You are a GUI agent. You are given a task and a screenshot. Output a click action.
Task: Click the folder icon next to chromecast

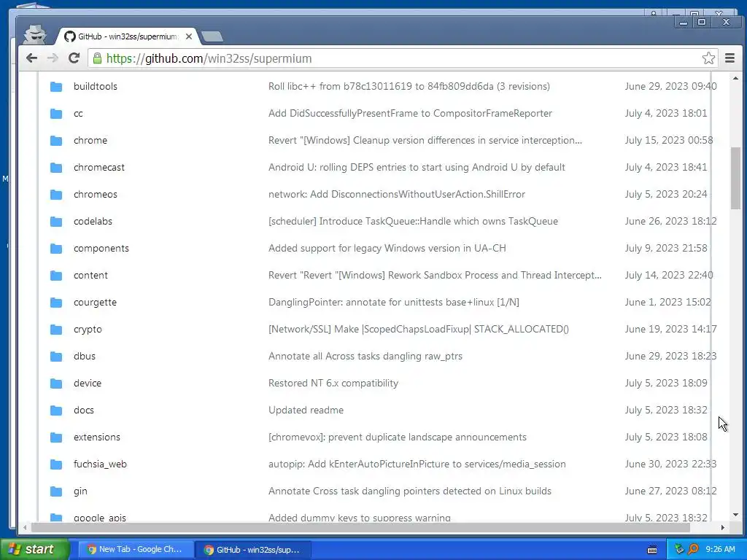coord(56,167)
